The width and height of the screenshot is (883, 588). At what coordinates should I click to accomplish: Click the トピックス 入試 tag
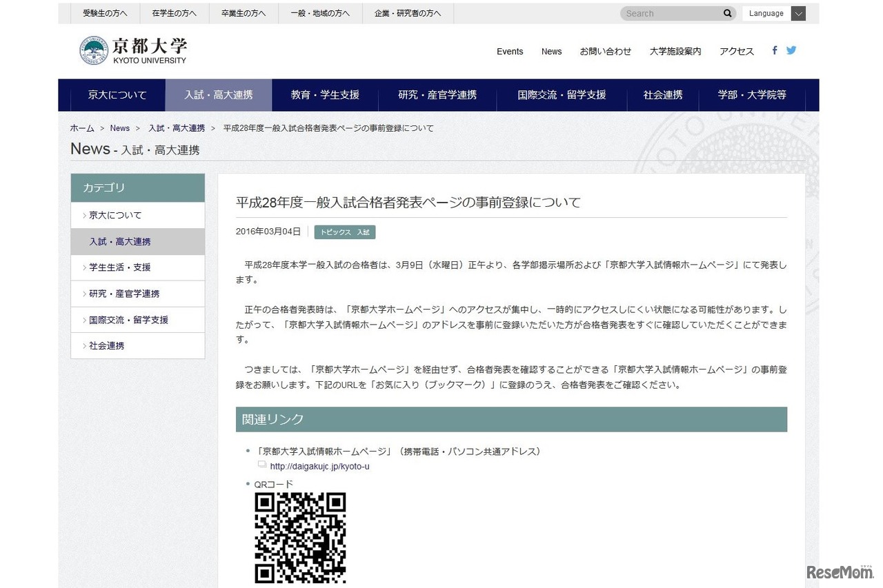345,232
